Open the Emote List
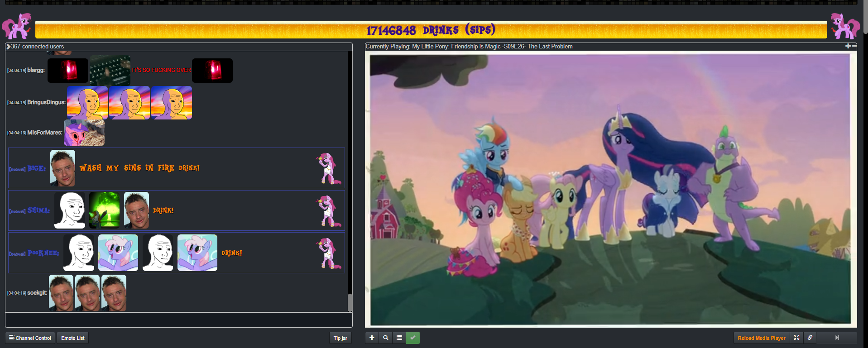This screenshot has width=868, height=348. pyautogui.click(x=73, y=338)
